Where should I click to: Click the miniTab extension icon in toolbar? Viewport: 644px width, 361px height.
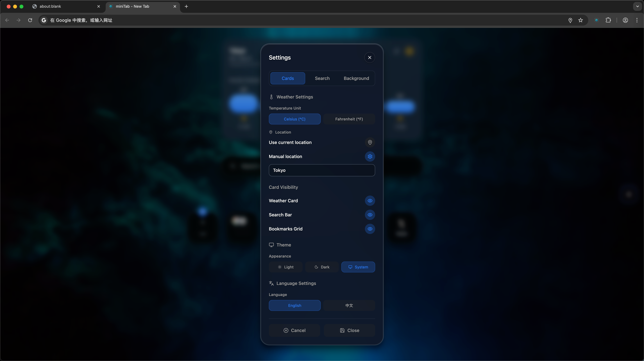click(x=596, y=20)
